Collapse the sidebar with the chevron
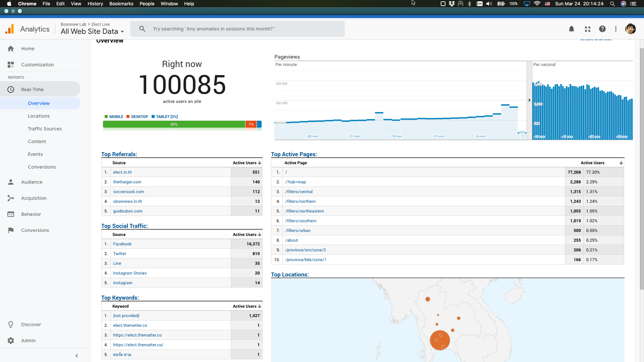Image resolution: width=644 pixels, height=362 pixels. pos(76,356)
